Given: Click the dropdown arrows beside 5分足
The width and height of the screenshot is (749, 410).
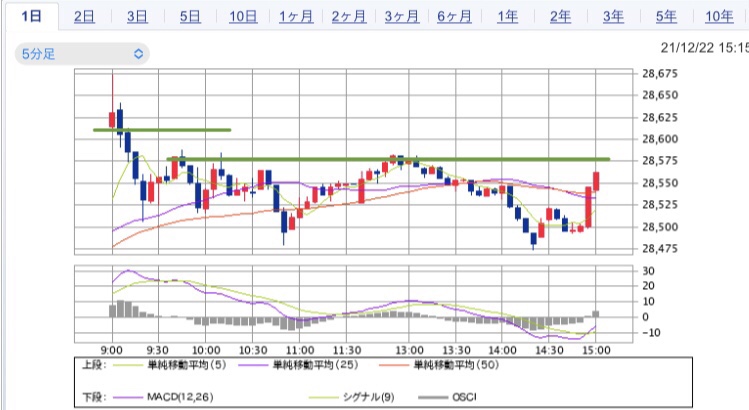Looking at the screenshot, I should coord(139,54).
